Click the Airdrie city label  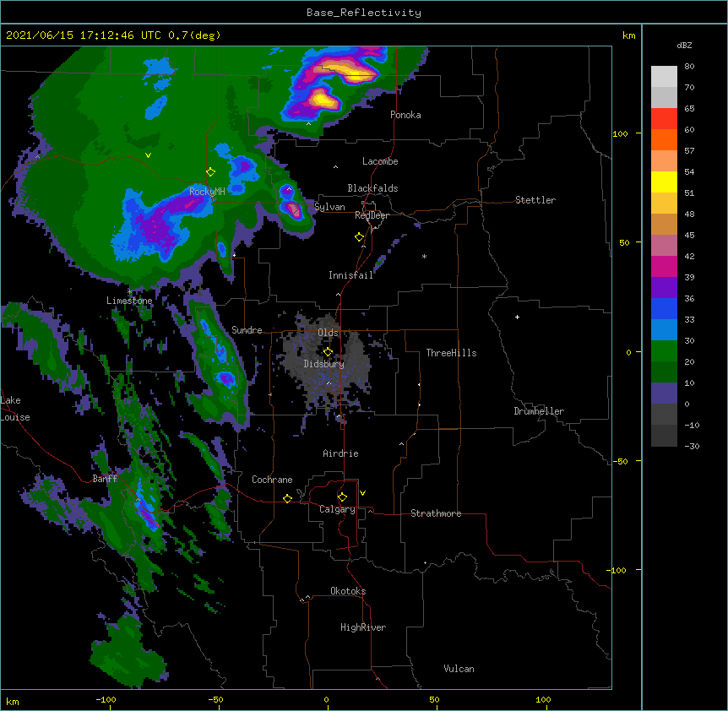(341, 453)
